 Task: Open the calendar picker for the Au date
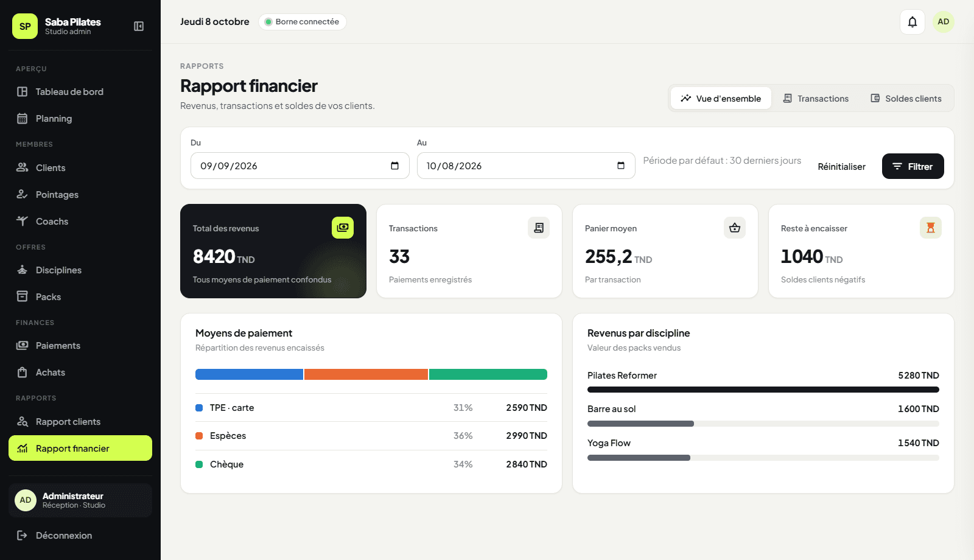pos(621,166)
